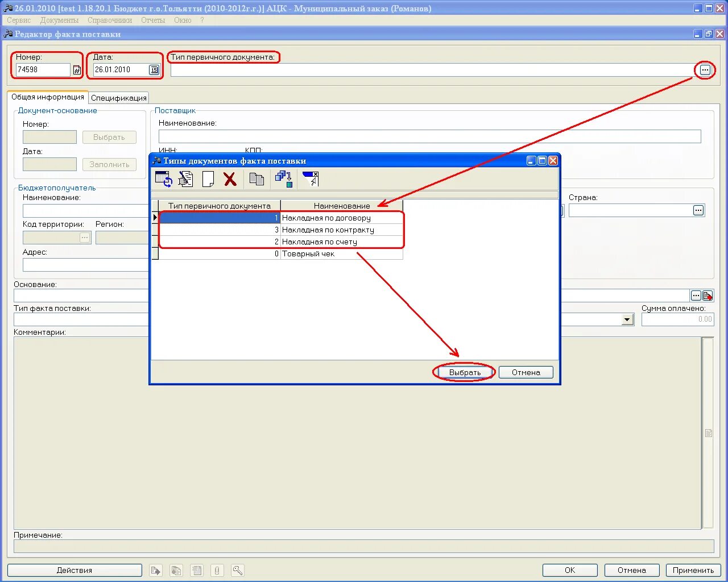Screen dimensions: 728x582
Task: Click the Комментарии text area
Action: coord(357,433)
